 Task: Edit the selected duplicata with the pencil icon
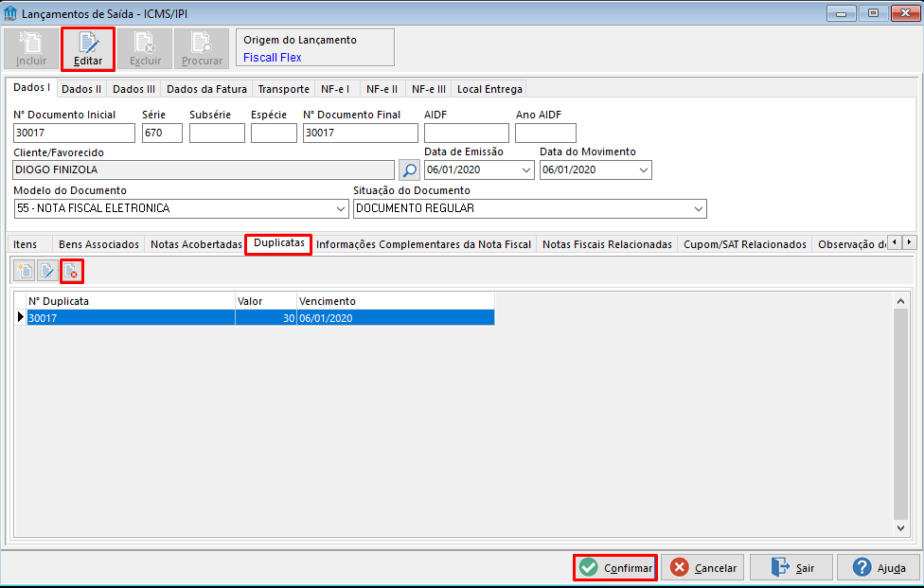pos(47,271)
